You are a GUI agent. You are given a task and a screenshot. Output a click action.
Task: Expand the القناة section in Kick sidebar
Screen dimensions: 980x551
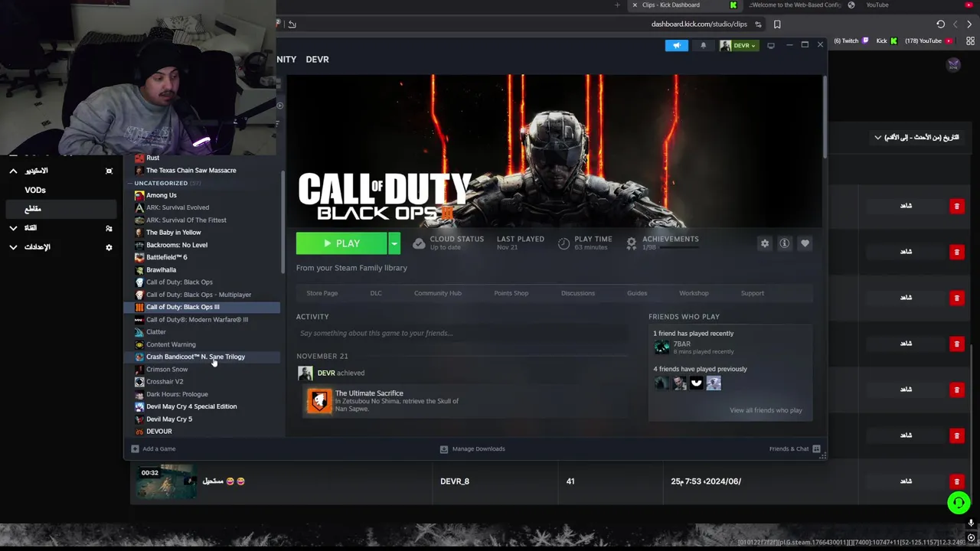coord(13,228)
